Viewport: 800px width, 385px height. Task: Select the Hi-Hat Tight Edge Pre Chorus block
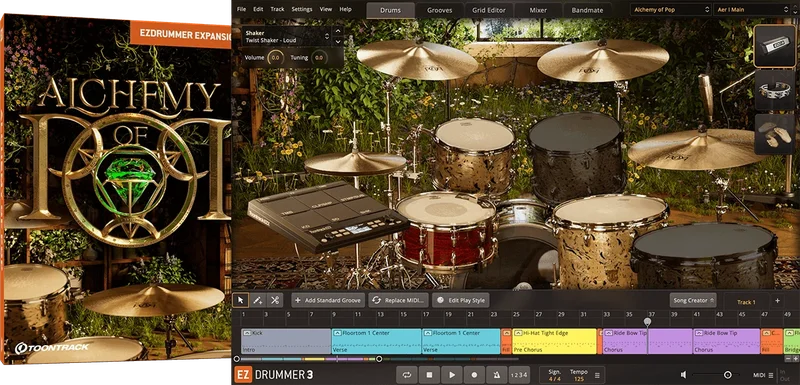pos(554,341)
